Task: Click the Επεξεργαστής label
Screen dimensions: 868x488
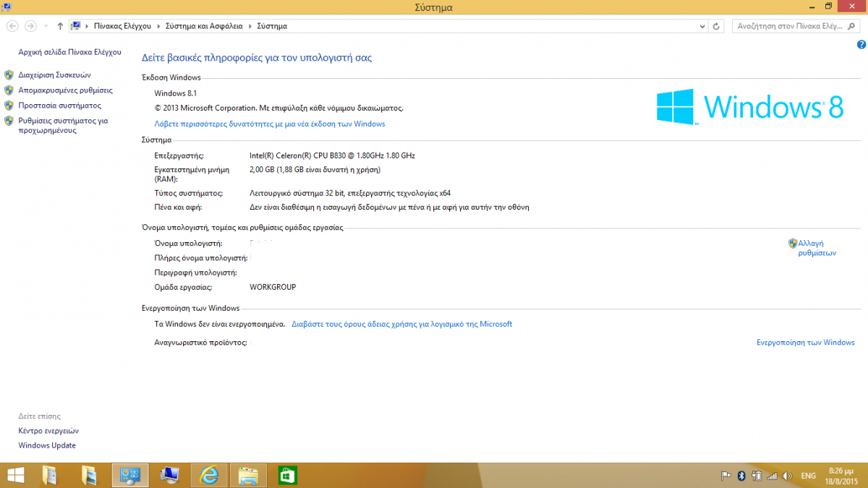Action: pyautogui.click(x=179, y=155)
